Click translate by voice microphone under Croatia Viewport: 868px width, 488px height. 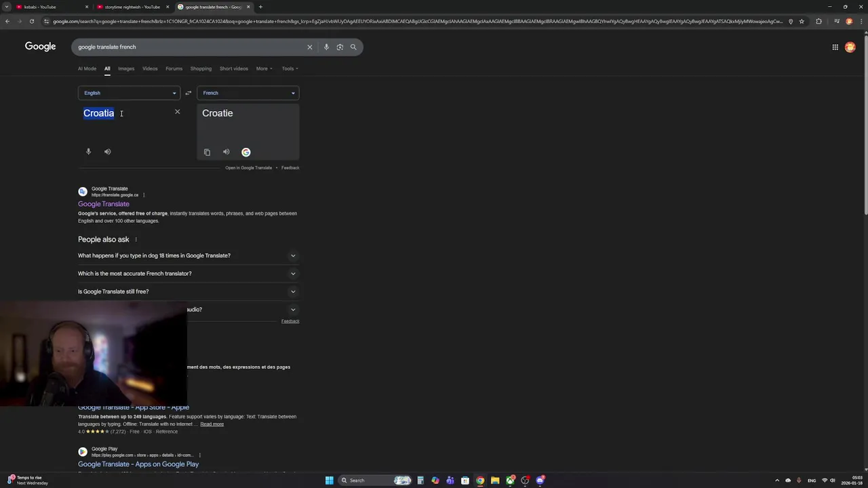tap(88, 152)
